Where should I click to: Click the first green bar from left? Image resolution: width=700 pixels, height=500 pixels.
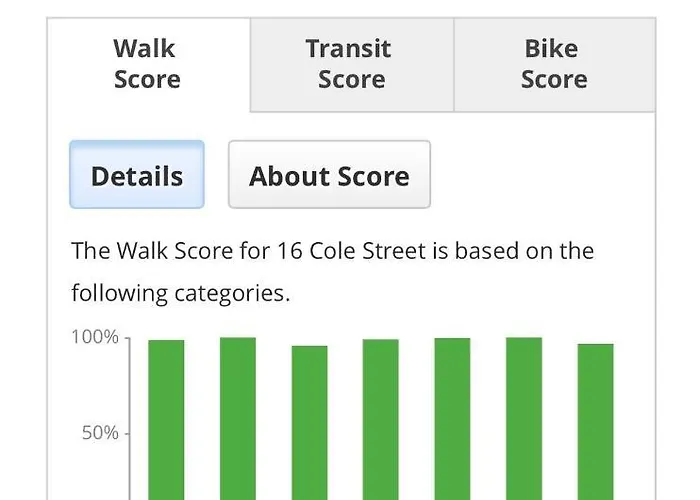(166, 420)
